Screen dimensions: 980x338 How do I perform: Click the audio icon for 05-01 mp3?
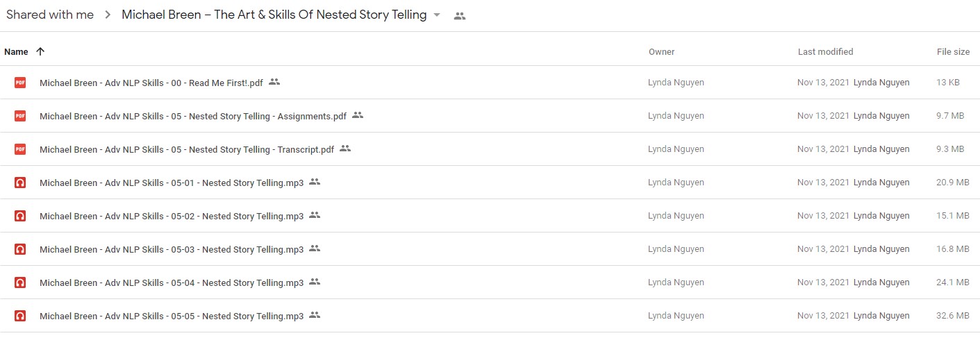point(20,183)
